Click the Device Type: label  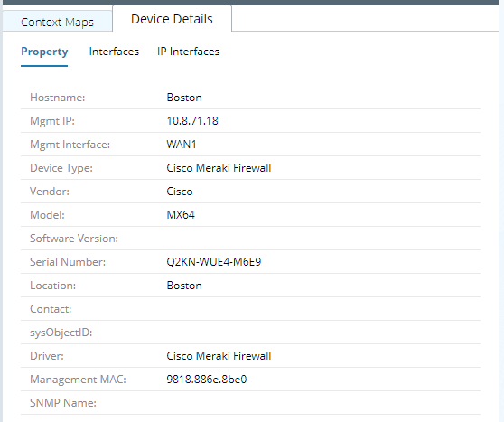61,168
